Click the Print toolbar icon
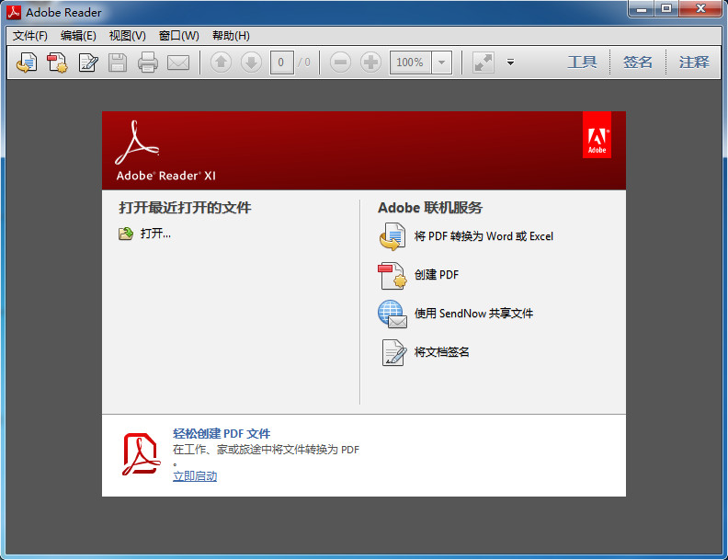Image resolution: width=728 pixels, height=560 pixels. (x=148, y=63)
